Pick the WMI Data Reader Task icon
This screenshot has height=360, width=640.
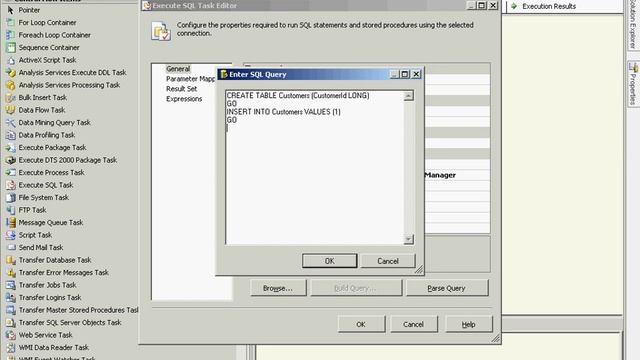(11, 347)
